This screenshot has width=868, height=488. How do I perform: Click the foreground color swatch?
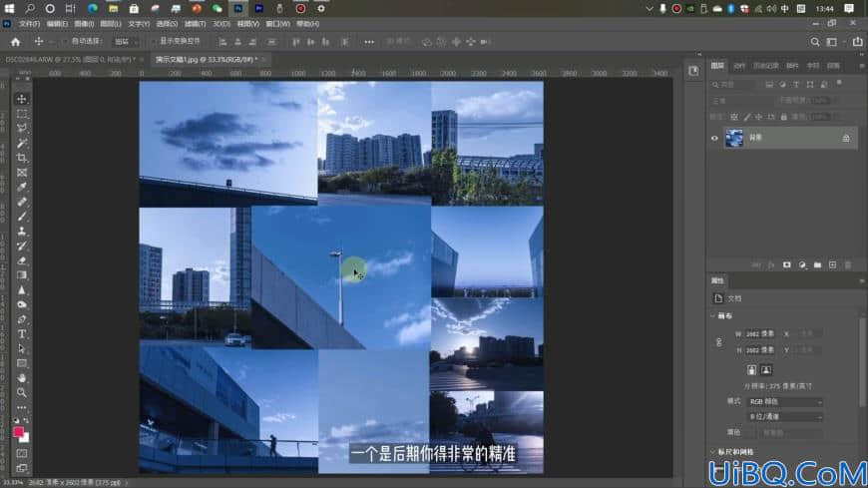click(18, 431)
